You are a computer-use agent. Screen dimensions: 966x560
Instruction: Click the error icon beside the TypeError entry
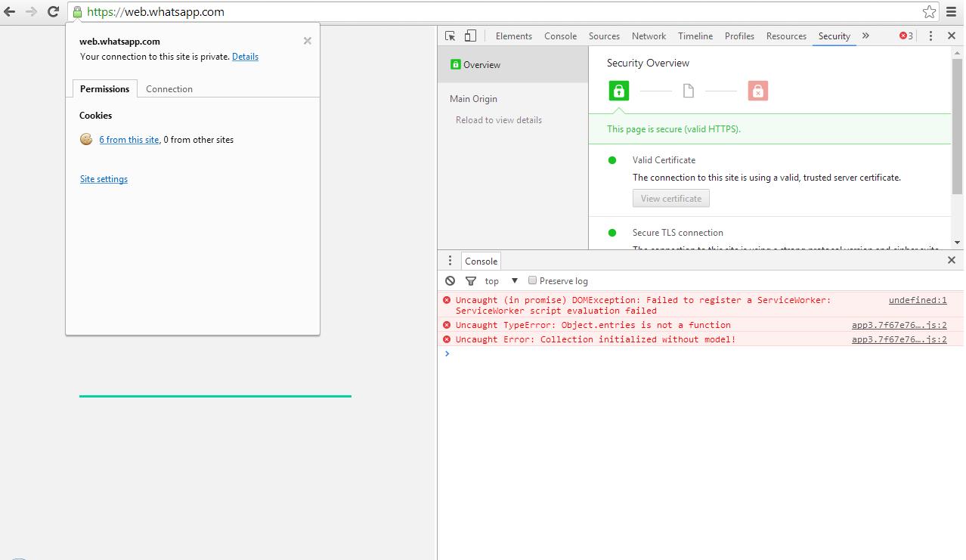pyautogui.click(x=447, y=325)
